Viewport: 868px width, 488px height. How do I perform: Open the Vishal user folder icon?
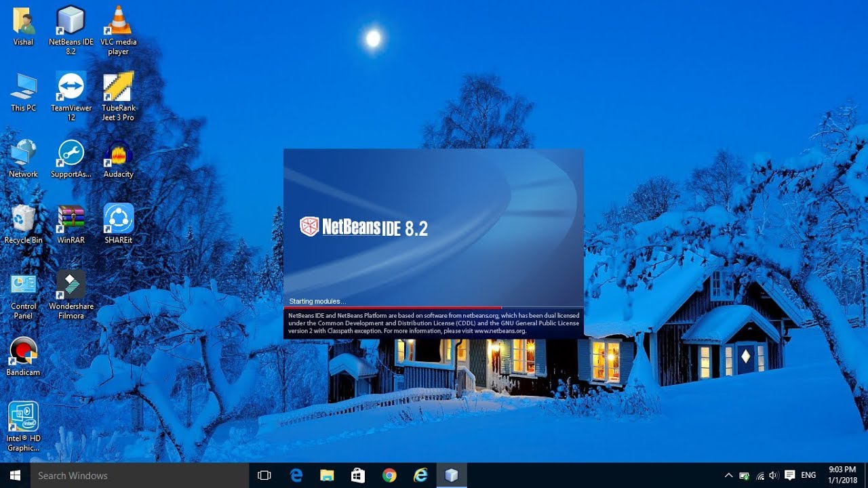[23, 26]
